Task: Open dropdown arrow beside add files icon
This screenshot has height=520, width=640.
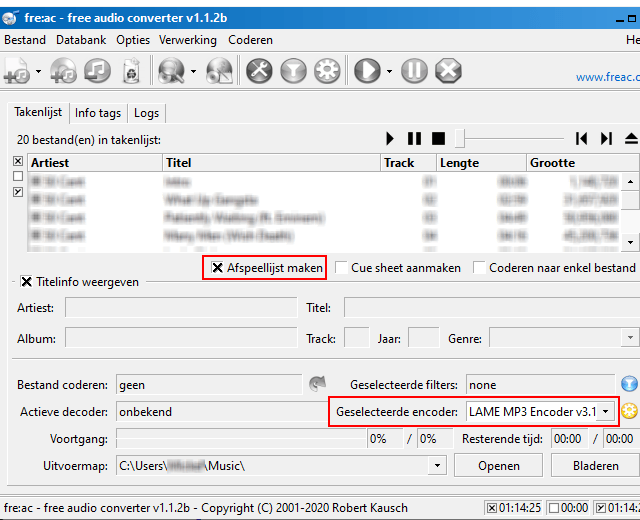Action: (x=38, y=71)
